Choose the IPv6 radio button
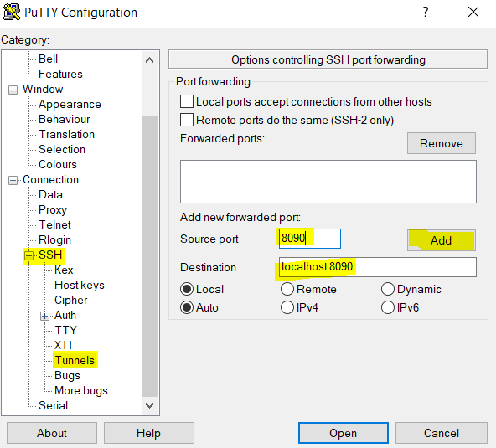The height and width of the screenshot is (448, 496). (x=388, y=307)
